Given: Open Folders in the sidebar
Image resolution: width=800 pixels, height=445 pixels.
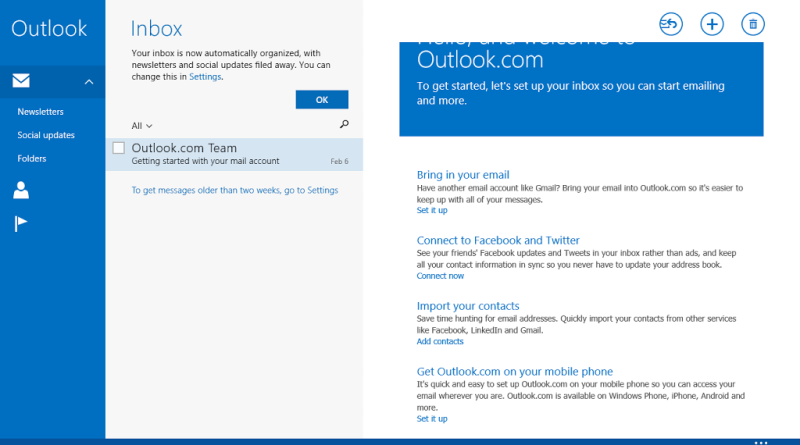Looking at the screenshot, I should [32, 158].
